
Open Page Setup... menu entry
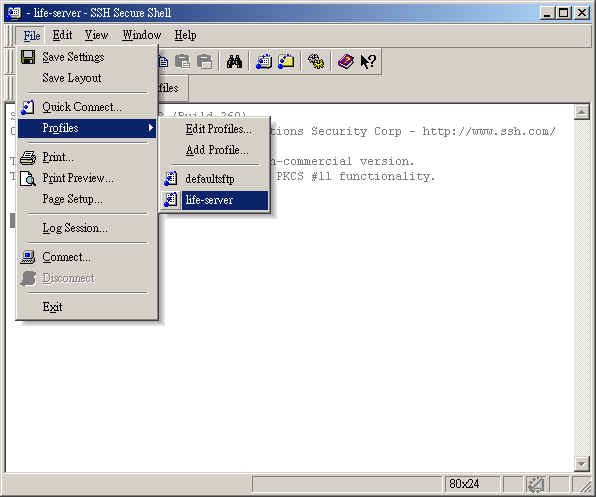pyautogui.click(x=87, y=199)
